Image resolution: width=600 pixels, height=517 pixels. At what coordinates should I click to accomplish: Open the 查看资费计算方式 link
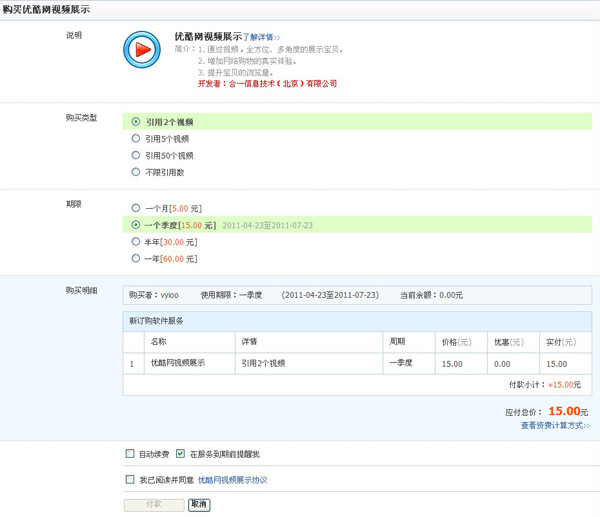click(555, 425)
